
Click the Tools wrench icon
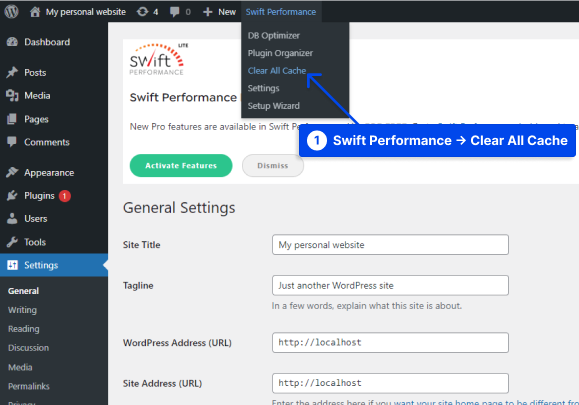tap(12, 242)
